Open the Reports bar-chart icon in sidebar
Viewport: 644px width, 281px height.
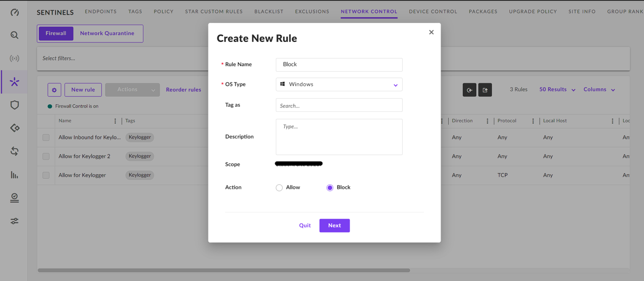click(x=14, y=175)
